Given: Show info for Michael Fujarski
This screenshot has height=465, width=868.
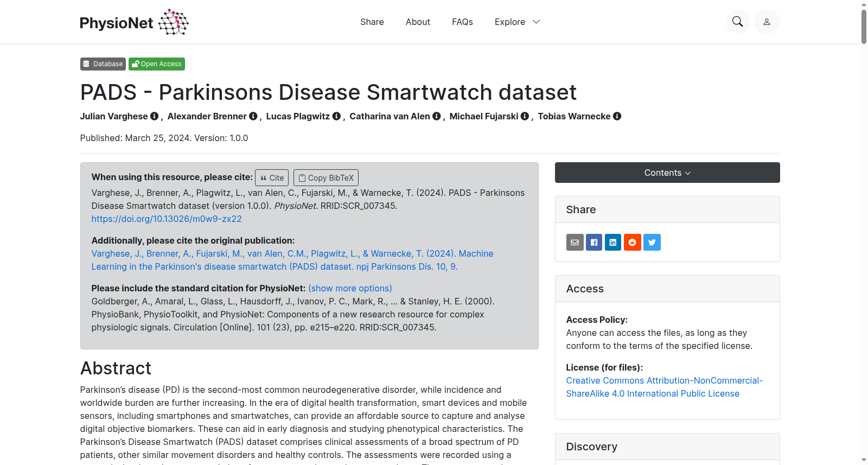Looking at the screenshot, I should point(525,116).
